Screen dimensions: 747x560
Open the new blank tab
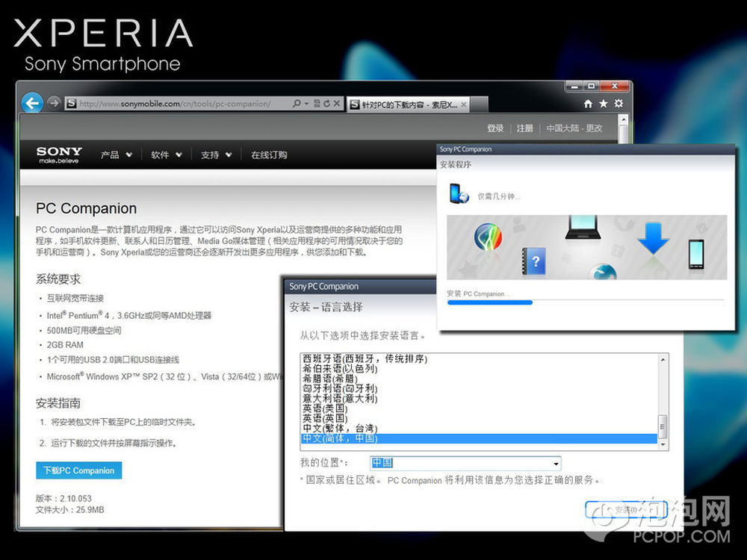[480, 105]
